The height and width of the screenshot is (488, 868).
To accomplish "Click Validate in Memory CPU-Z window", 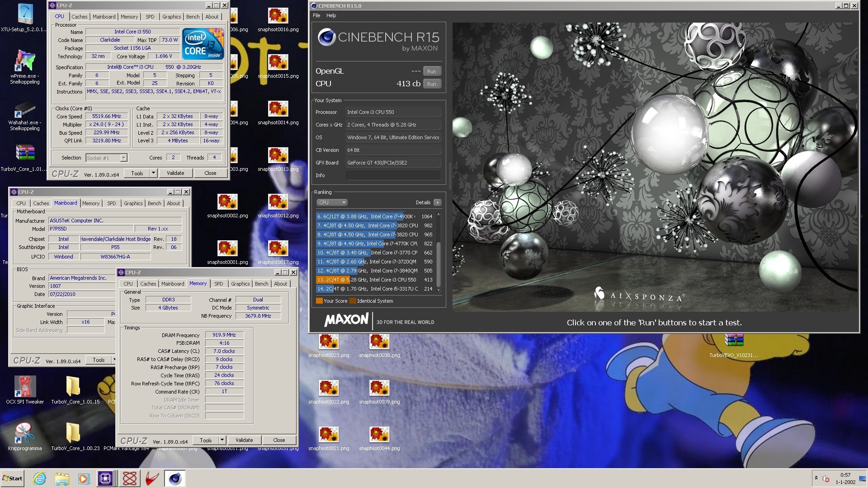I will [244, 440].
